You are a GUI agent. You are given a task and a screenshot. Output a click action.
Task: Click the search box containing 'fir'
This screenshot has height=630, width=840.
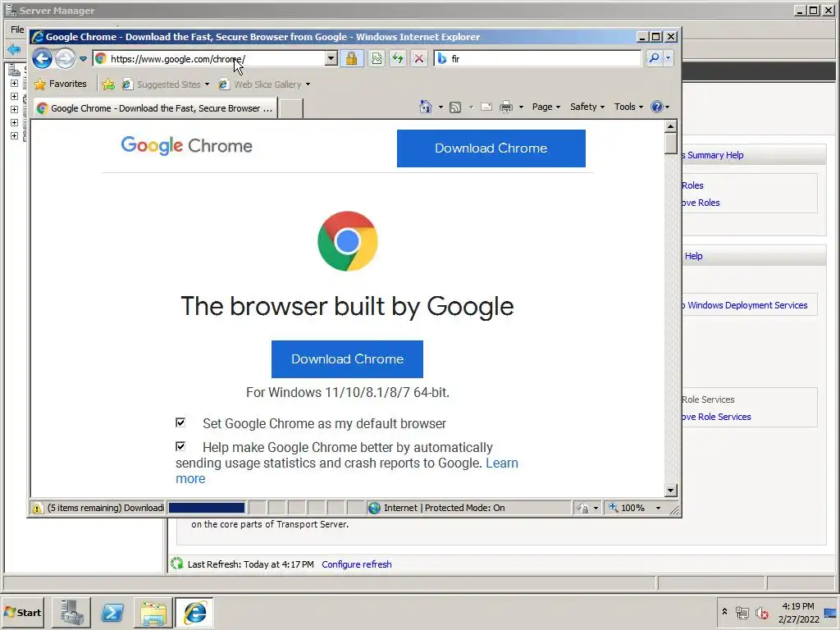point(537,58)
